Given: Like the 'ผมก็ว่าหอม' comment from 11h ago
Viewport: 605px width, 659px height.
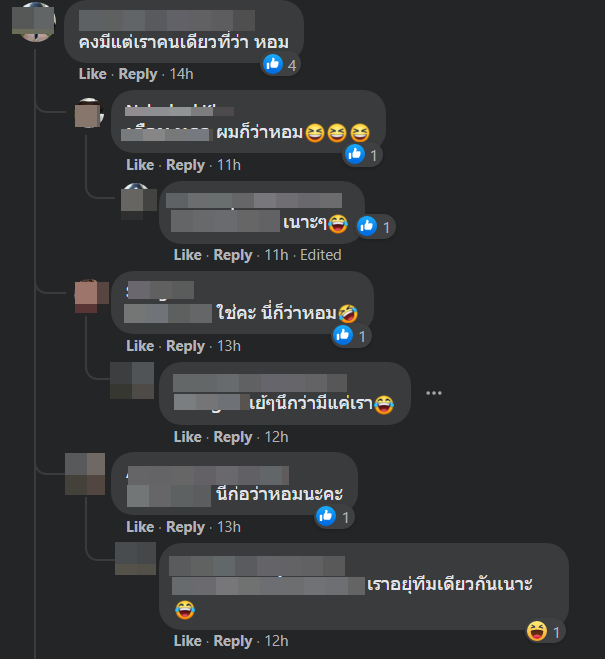Looking at the screenshot, I should click(140, 165).
